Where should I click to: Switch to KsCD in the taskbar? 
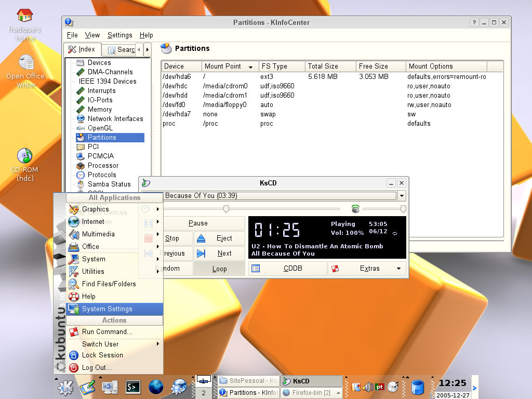click(x=312, y=381)
